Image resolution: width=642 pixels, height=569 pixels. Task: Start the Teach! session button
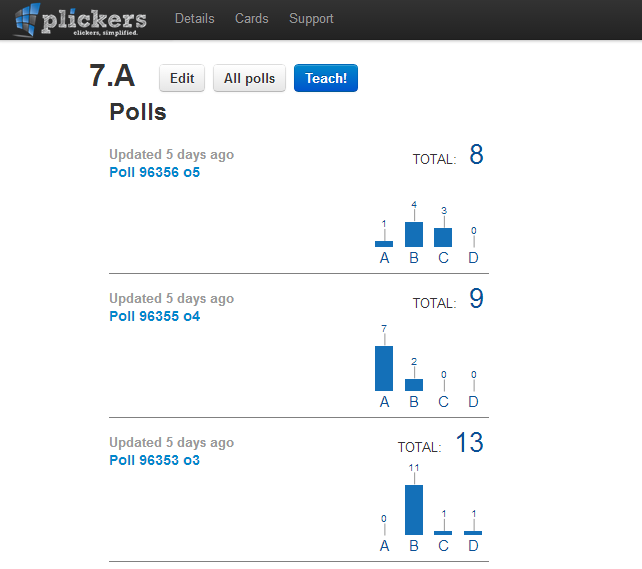coord(326,78)
